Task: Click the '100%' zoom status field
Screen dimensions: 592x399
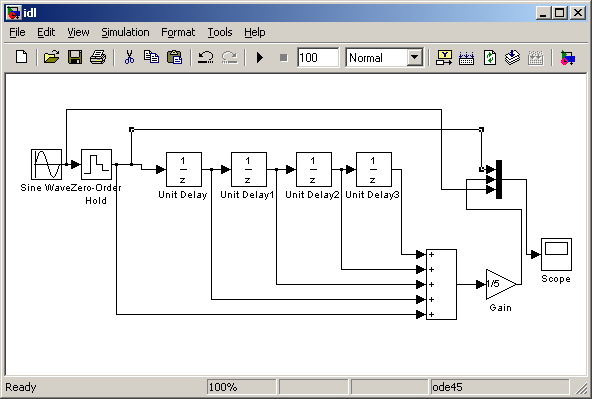Action: [242, 387]
